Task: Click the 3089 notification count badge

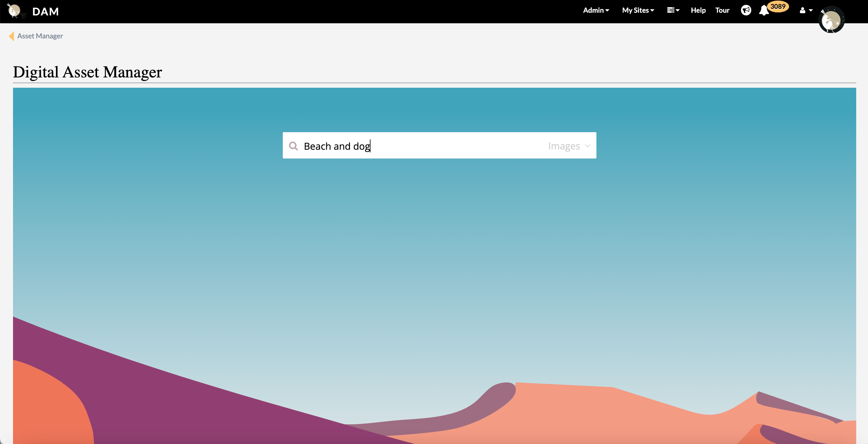Action: (778, 6)
